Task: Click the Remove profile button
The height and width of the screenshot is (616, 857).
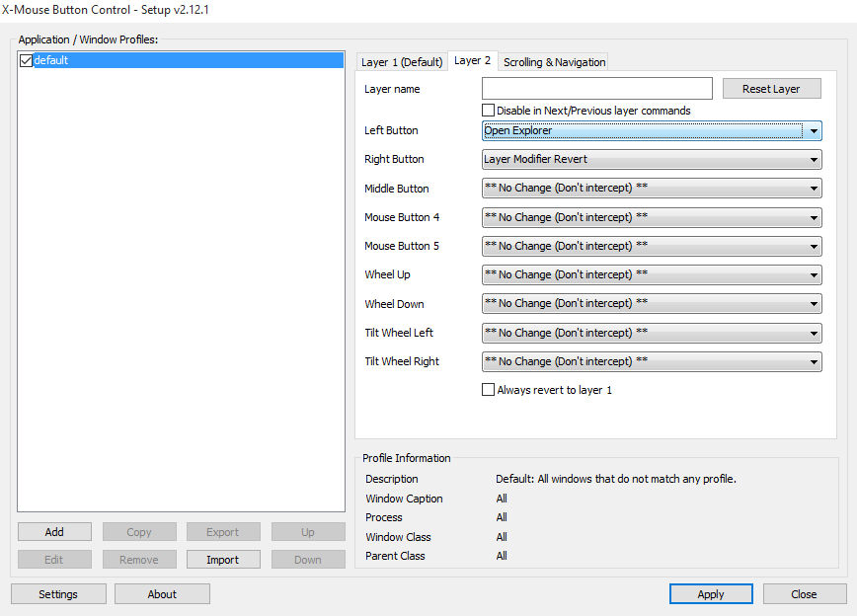Action: click(x=139, y=560)
